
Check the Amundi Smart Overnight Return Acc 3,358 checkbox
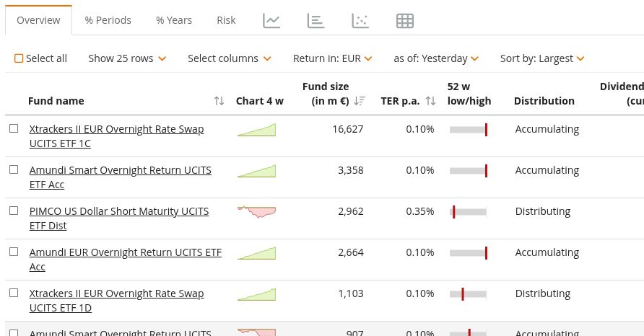point(14,169)
